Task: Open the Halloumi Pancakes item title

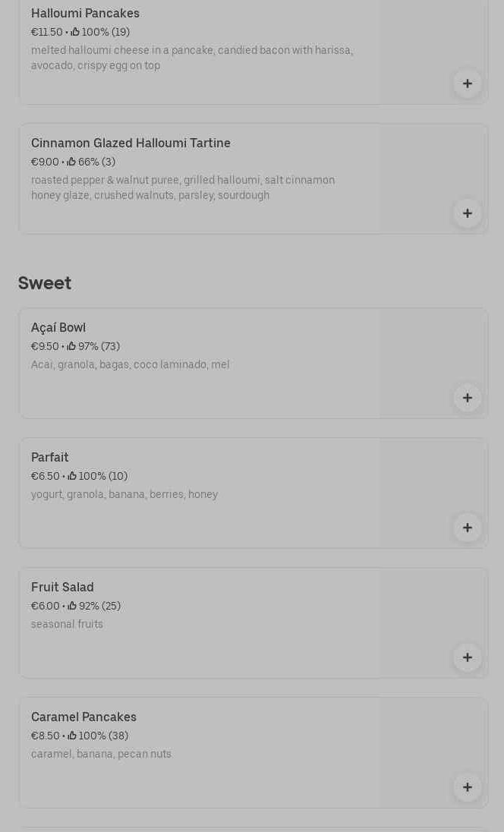Action: 85,14
